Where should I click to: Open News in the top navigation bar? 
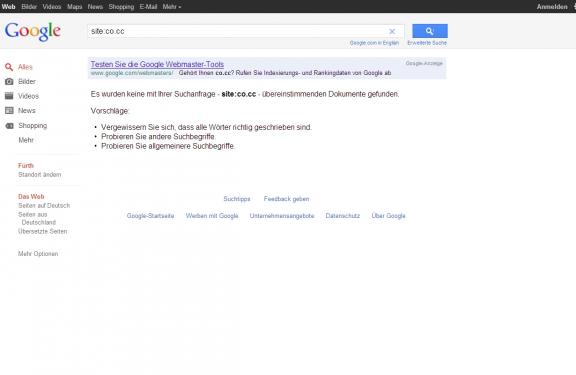click(x=95, y=7)
